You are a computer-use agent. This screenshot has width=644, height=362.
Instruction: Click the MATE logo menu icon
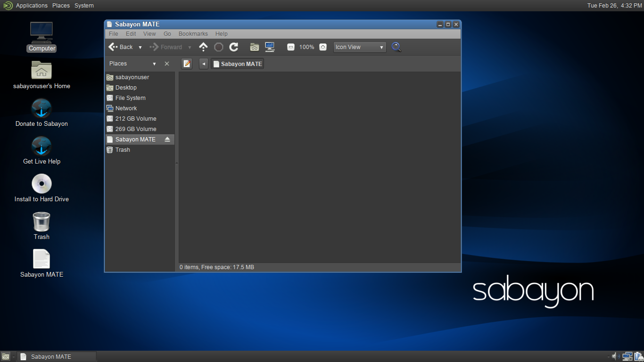(x=8, y=6)
